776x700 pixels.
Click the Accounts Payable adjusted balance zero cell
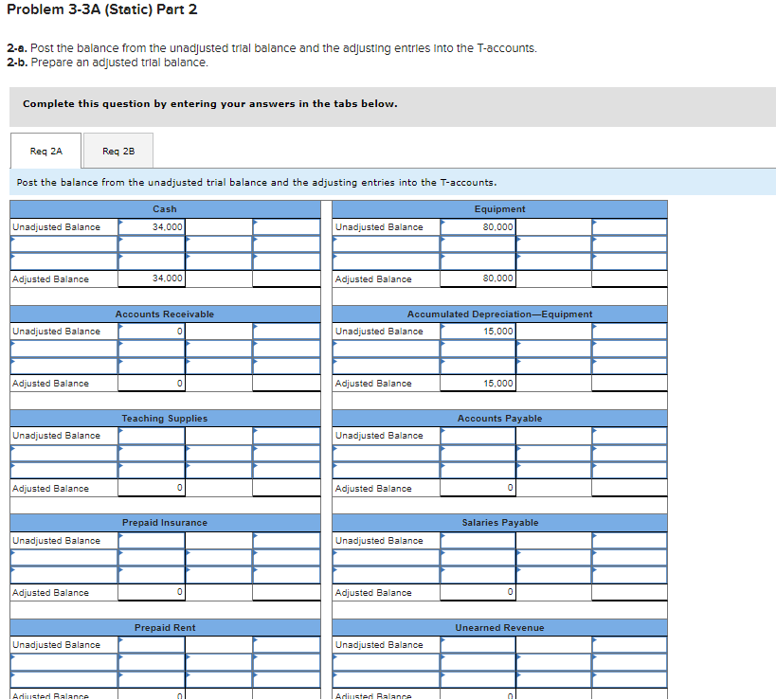coord(478,488)
